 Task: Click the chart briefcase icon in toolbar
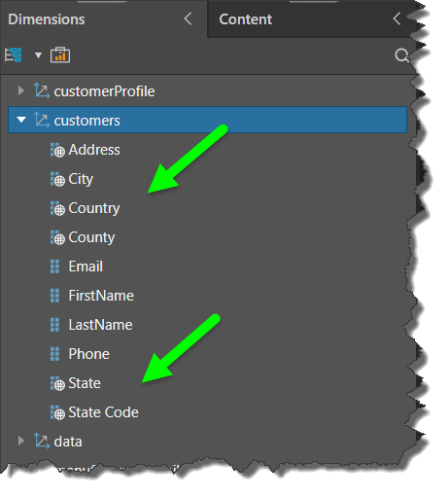pos(60,54)
